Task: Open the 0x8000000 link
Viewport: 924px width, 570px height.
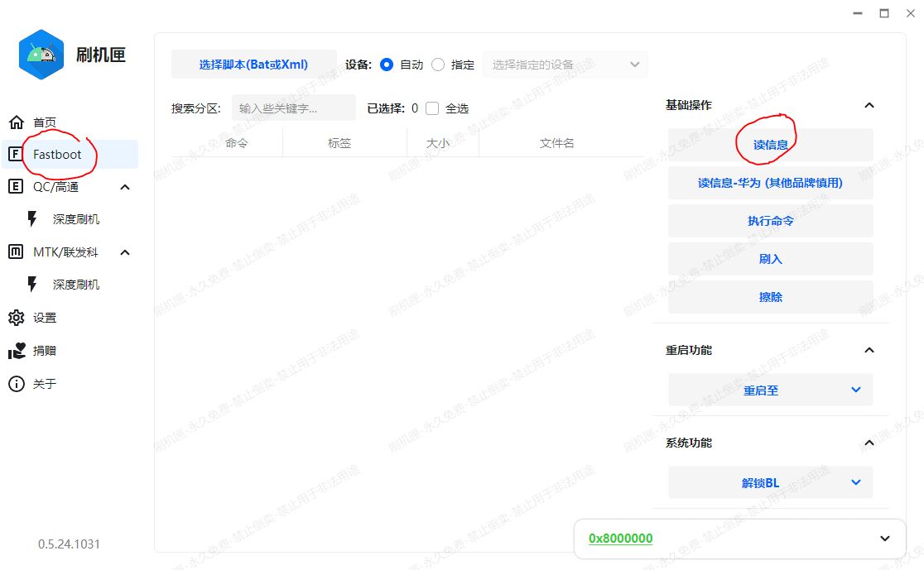Action: point(620,539)
